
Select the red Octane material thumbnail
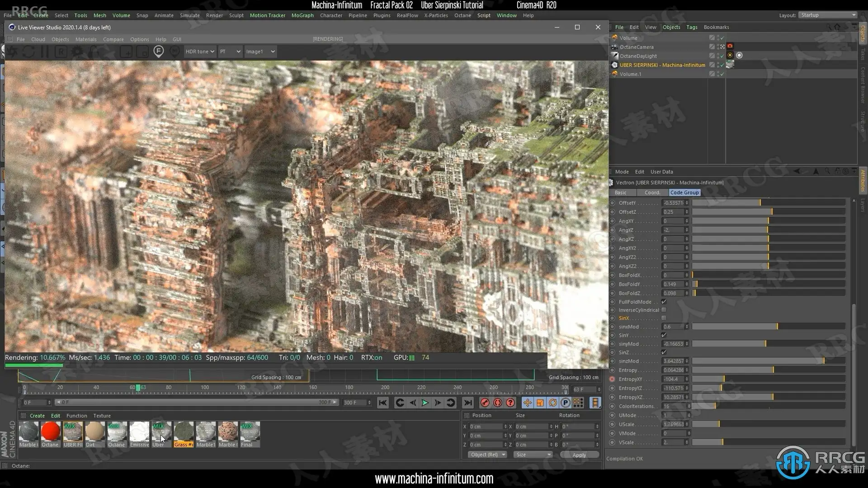(50, 432)
